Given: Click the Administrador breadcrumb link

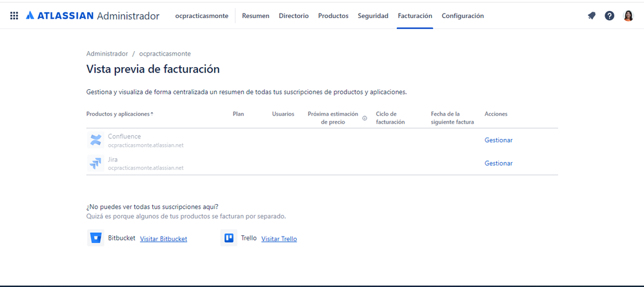Looking at the screenshot, I should point(107,54).
